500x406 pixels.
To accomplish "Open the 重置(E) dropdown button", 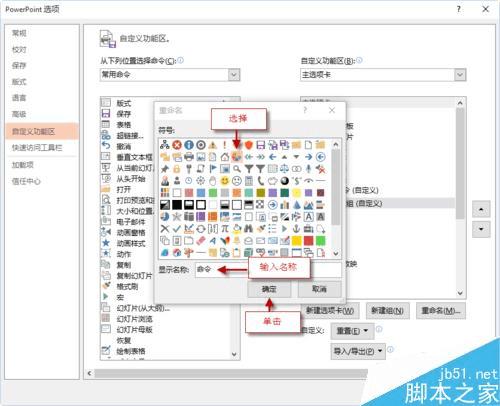I will [353, 331].
